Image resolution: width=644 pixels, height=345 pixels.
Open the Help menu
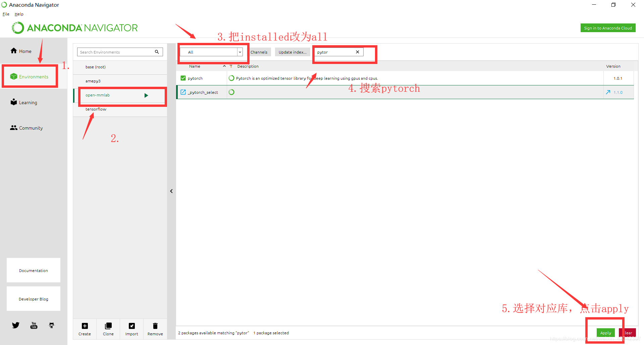click(19, 14)
